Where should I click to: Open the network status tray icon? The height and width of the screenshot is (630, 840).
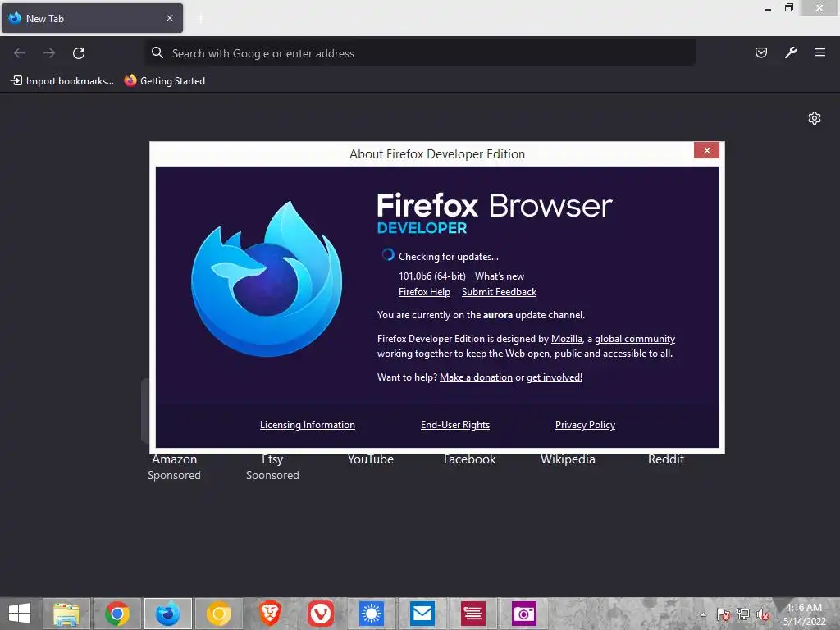tap(743, 614)
